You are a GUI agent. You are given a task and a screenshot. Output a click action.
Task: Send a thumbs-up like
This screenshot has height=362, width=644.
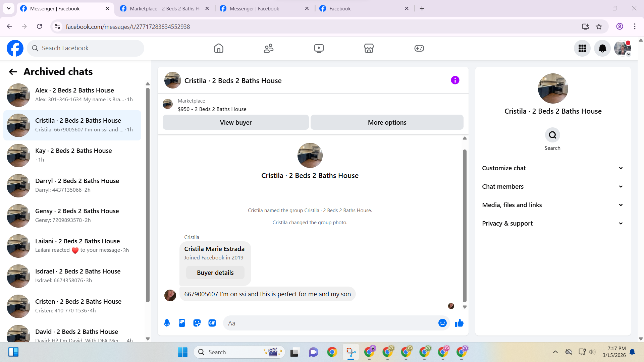(x=459, y=323)
